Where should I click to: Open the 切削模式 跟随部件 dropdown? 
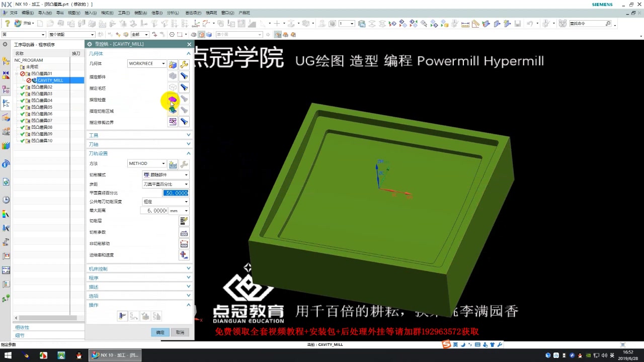coord(166,175)
